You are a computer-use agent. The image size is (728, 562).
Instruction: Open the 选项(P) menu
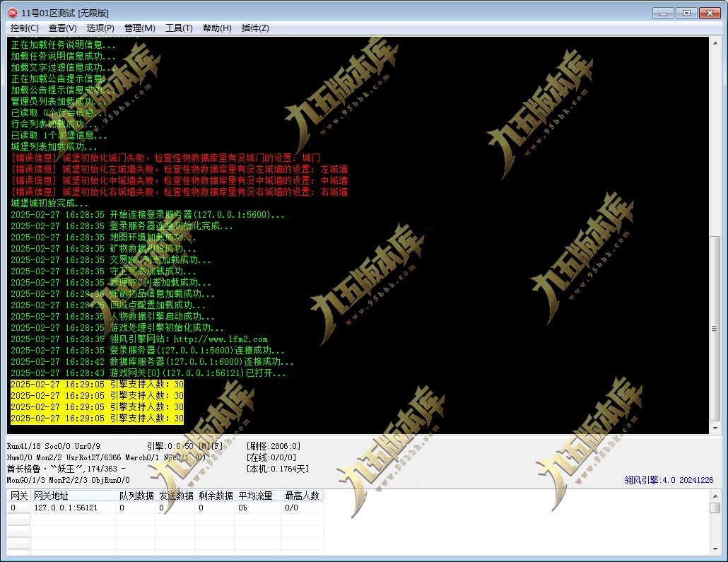[x=100, y=28]
